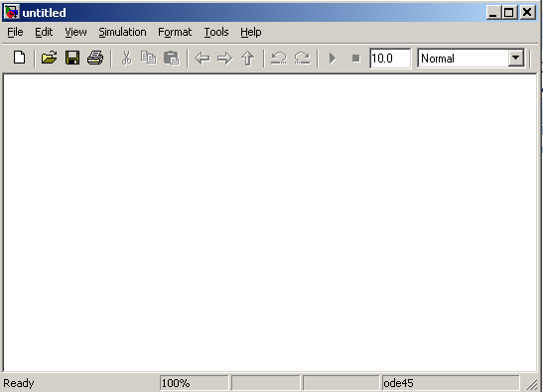Navigate back with left arrow icon
Image resolution: width=543 pixels, height=392 pixels.
(203, 59)
